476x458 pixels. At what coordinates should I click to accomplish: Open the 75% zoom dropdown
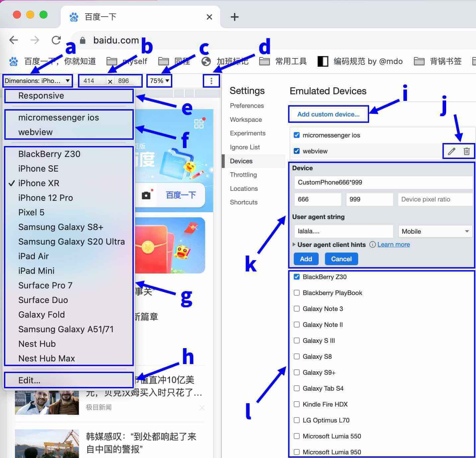159,81
